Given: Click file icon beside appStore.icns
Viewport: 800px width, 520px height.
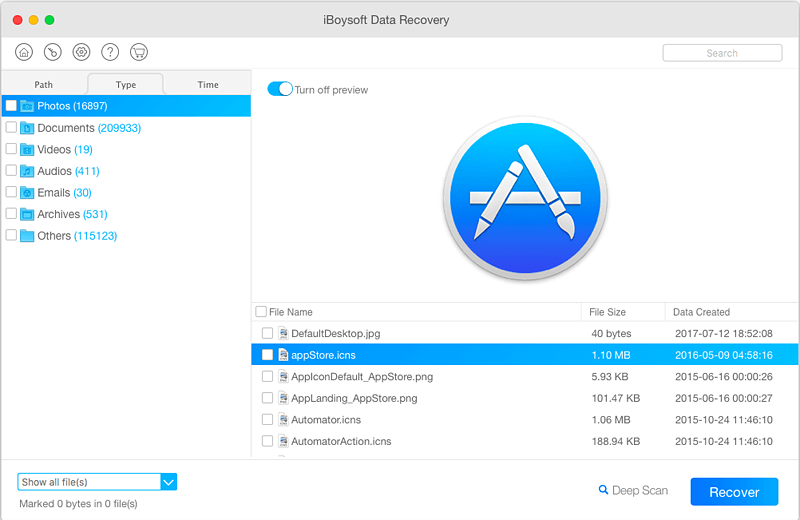Looking at the screenshot, I should tap(283, 355).
